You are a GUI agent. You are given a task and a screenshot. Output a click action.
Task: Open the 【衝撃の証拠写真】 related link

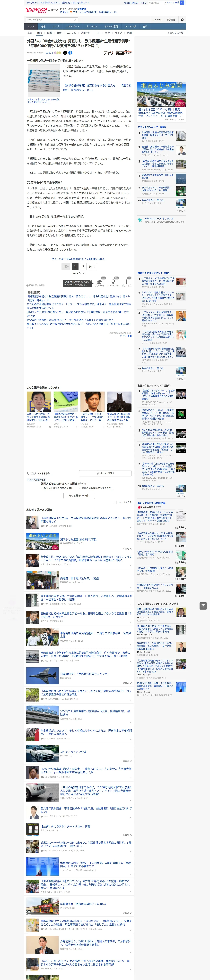pos(97,88)
